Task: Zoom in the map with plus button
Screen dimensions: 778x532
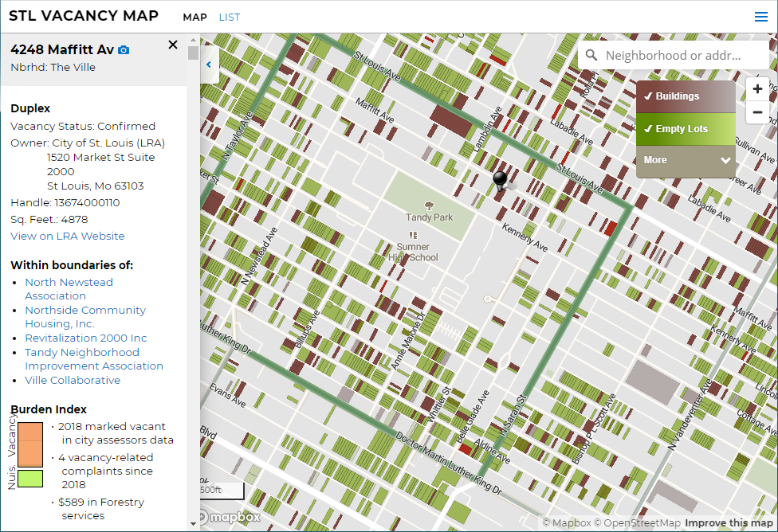Action: click(x=757, y=88)
